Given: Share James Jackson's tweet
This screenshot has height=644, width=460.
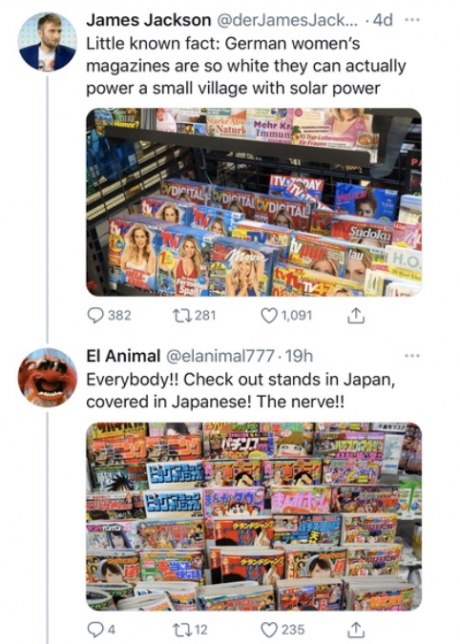Looking at the screenshot, I should pos(356,315).
